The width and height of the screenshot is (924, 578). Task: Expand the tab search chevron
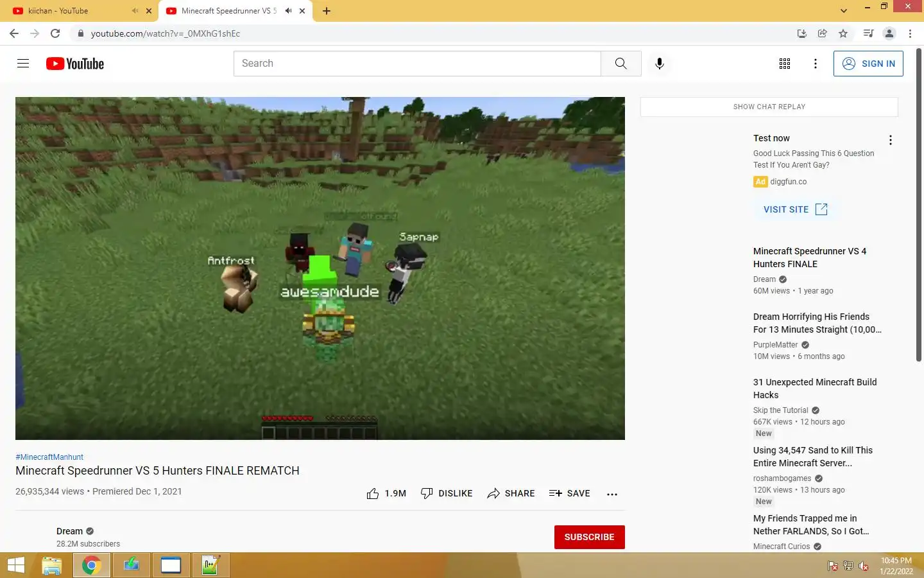pos(844,11)
